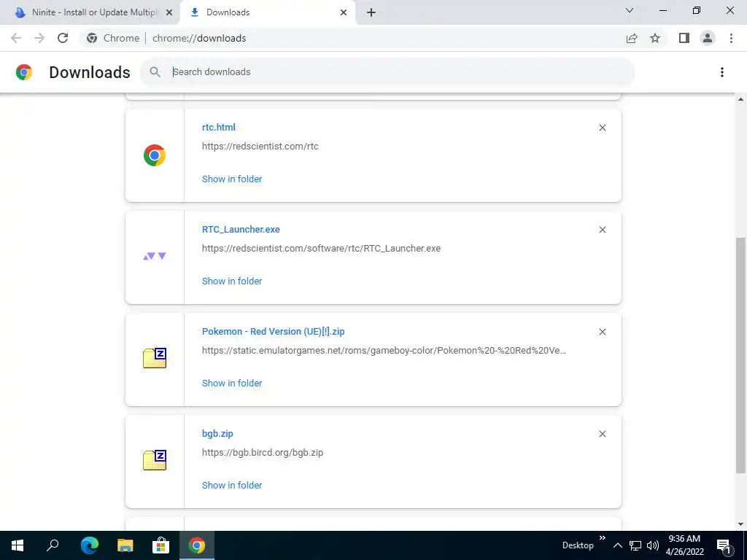This screenshot has height=560, width=747.
Task: Show Pokemon Red zip in folder
Action: [x=232, y=383]
